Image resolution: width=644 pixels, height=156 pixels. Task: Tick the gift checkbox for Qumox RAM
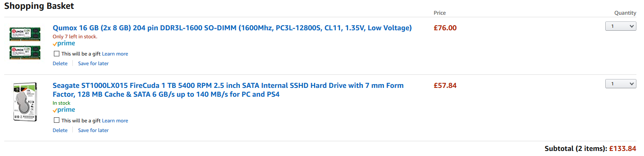57,54
